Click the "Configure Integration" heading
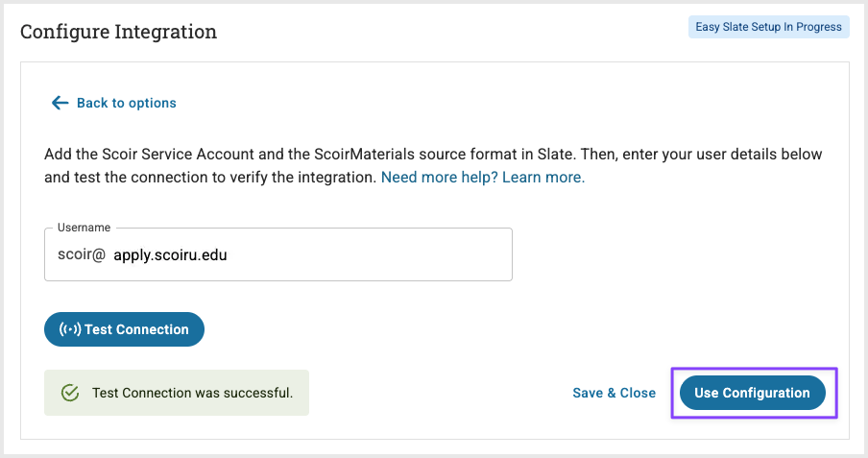 pyautogui.click(x=118, y=32)
